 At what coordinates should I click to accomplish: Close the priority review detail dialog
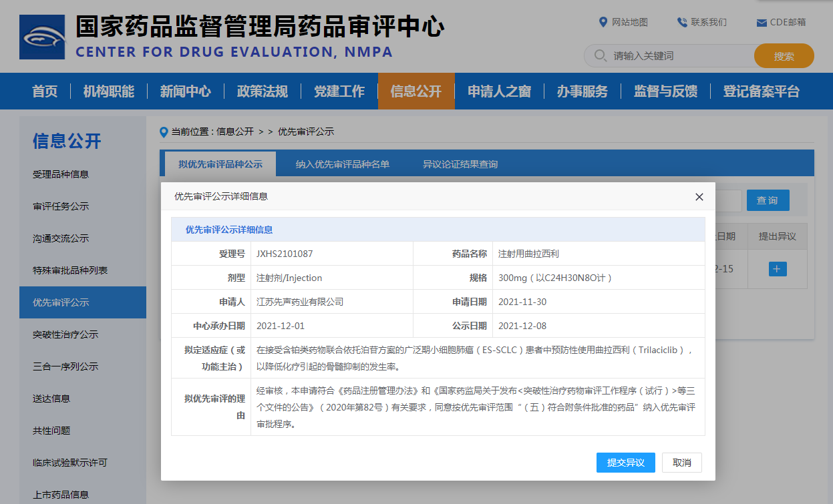699,197
